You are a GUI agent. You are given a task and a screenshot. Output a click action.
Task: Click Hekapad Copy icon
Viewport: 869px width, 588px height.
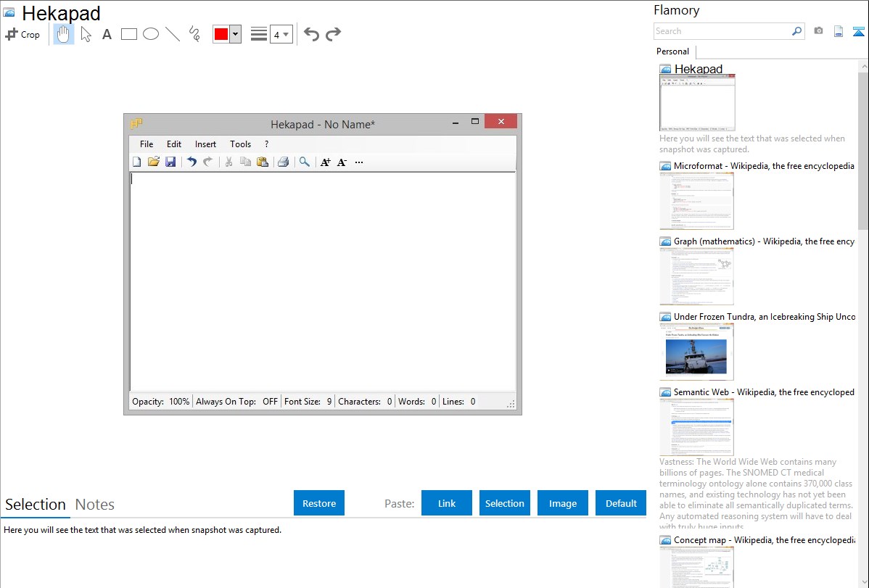(x=245, y=162)
